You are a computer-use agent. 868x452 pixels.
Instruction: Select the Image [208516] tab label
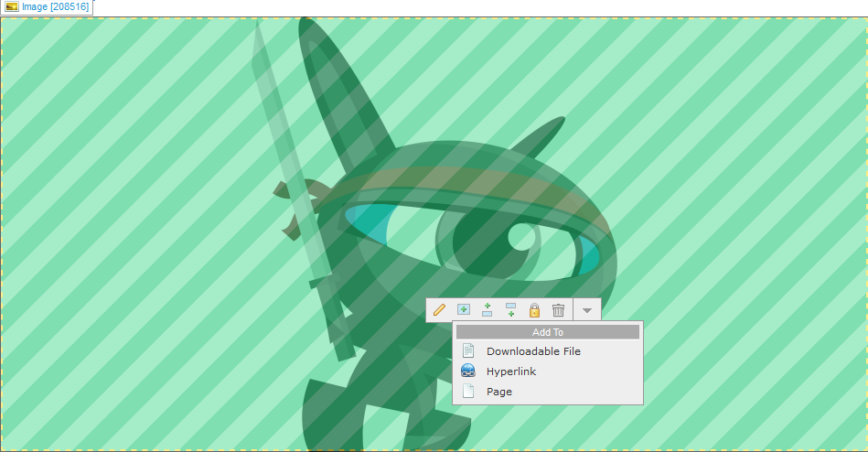tap(56, 6)
